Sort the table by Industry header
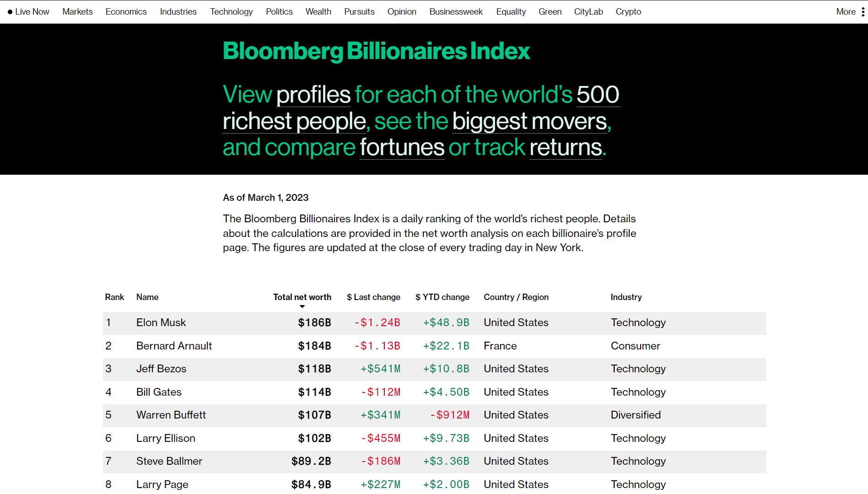Image resolution: width=868 pixels, height=494 pixels. (626, 297)
